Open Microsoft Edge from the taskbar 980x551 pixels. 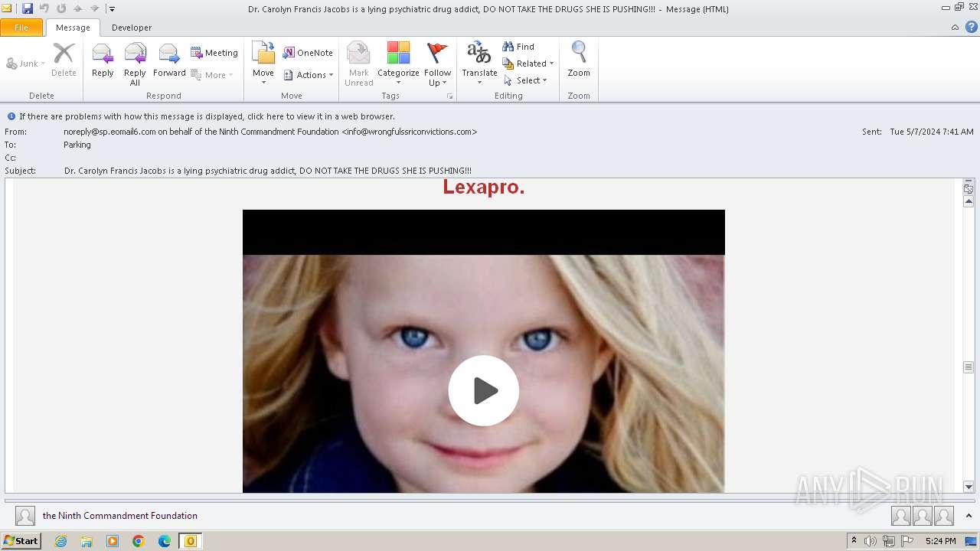pos(165,541)
